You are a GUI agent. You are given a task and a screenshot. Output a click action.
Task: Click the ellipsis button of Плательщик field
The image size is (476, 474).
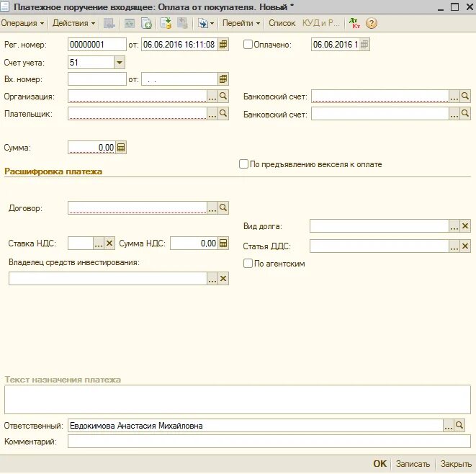tap(212, 114)
